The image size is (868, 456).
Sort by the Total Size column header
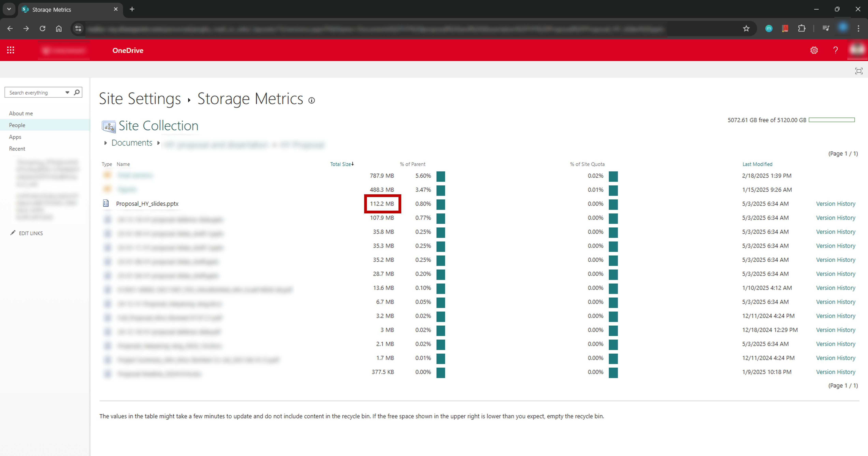tap(340, 164)
